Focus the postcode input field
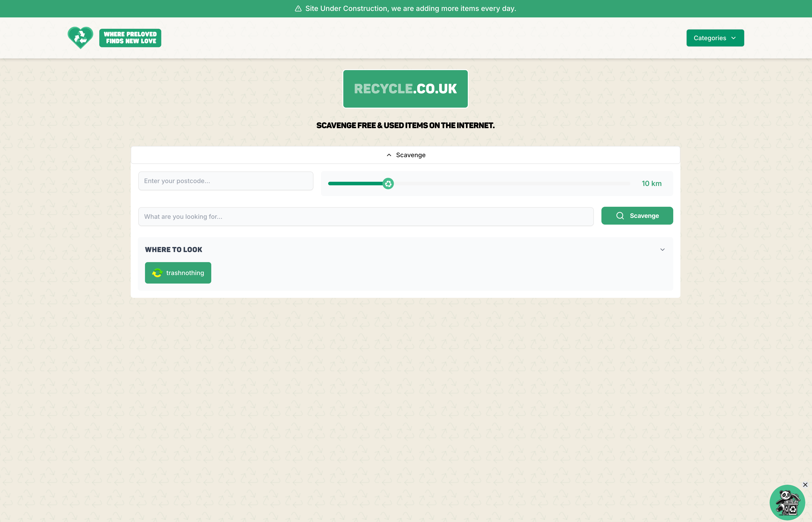812x522 pixels. click(x=226, y=181)
